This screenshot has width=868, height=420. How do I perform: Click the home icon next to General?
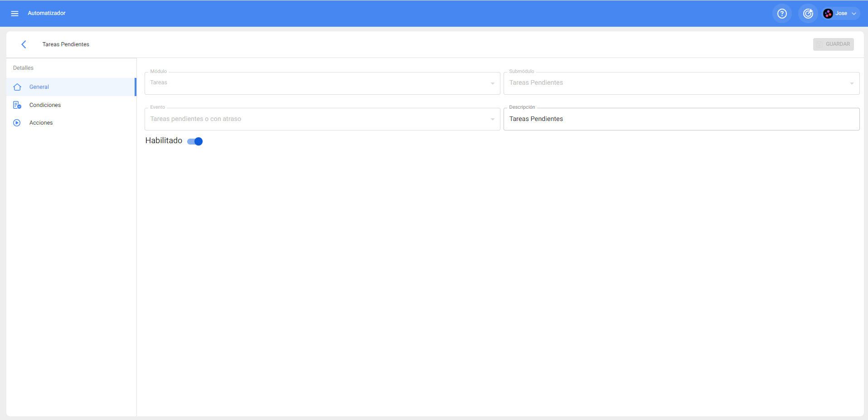17,87
